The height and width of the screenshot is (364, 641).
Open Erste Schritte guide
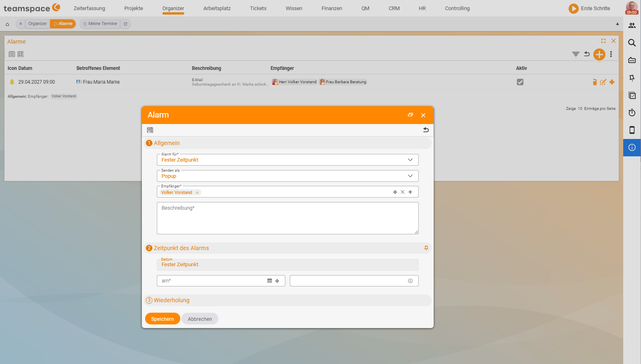pyautogui.click(x=589, y=8)
